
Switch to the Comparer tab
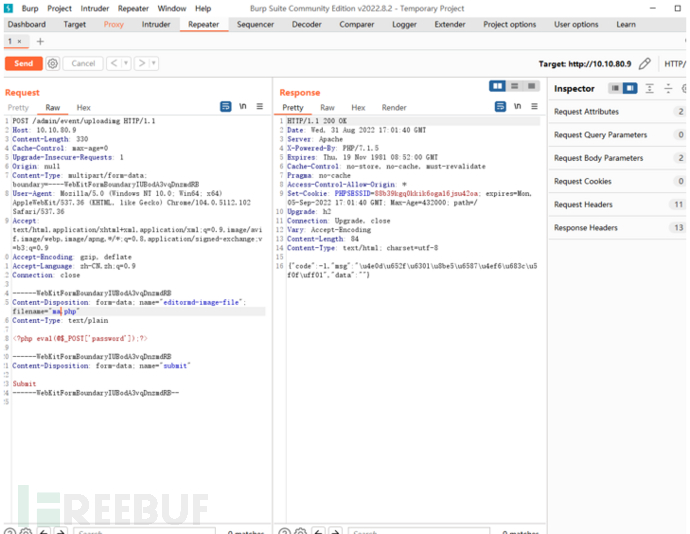point(357,24)
